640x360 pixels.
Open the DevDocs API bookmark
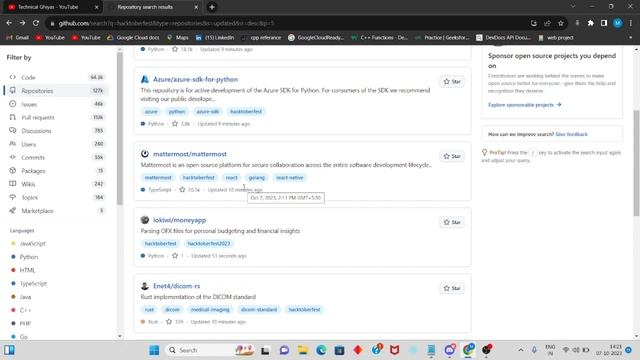pyautogui.click(x=503, y=38)
